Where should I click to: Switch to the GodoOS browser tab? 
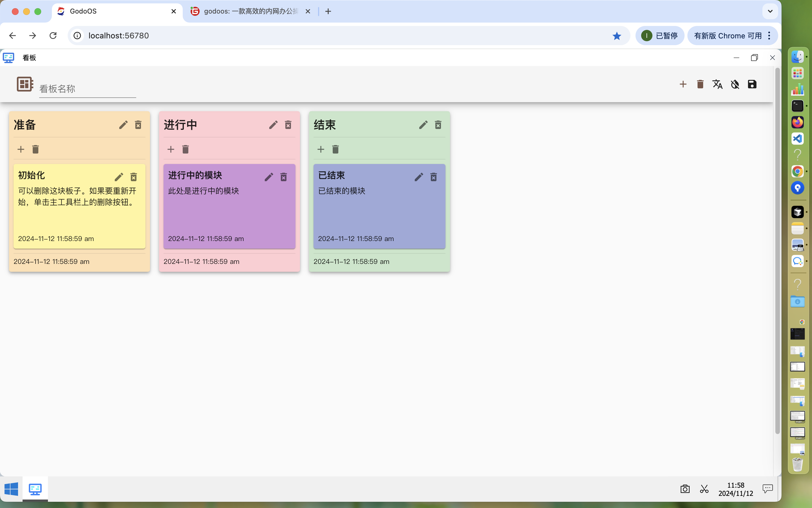[x=117, y=11]
